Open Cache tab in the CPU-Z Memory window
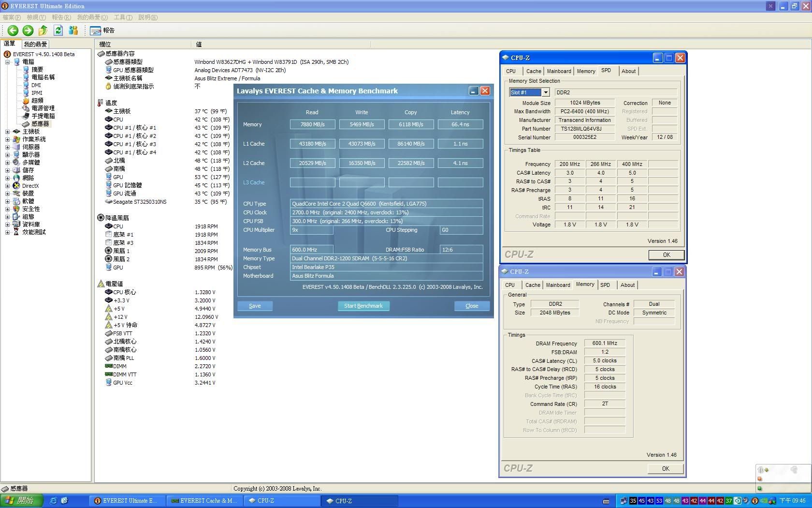This screenshot has width=812, height=508. coord(533,285)
